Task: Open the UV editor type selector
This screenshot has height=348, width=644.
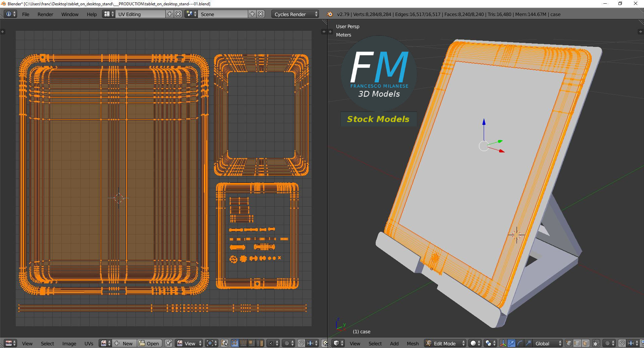Action: pyautogui.click(x=10, y=343)
